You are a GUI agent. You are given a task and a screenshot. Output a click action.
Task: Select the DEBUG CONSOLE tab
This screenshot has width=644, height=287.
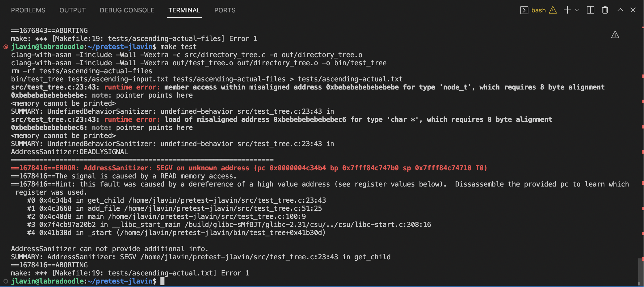pyautogui.click(x=127, y=10)
